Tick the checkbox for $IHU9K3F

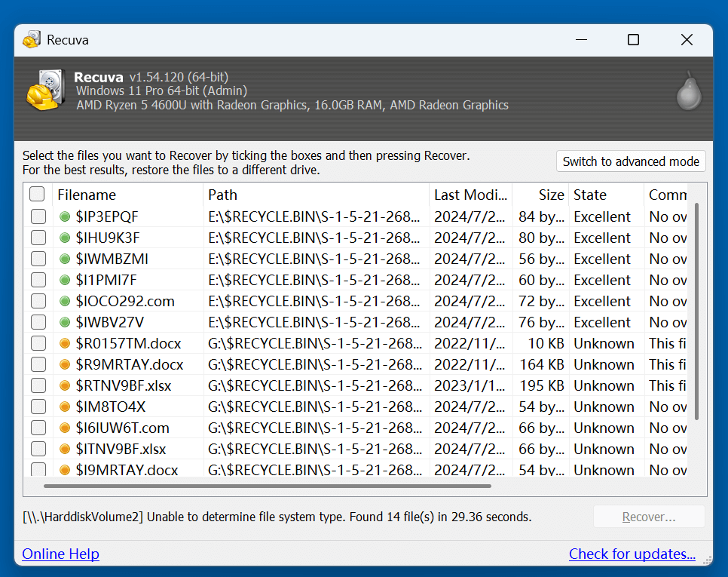point(38,238)
